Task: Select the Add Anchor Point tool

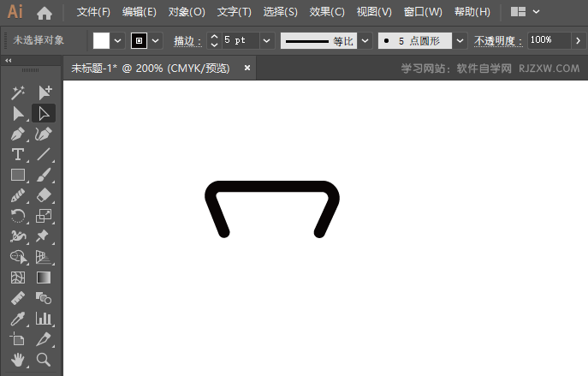Action: pyautogui.click(x=44, y=93)
